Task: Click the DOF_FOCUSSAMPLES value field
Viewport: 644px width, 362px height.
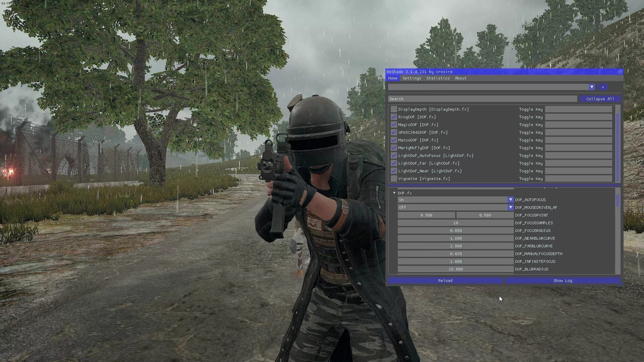Action: [x=455, y=223]
